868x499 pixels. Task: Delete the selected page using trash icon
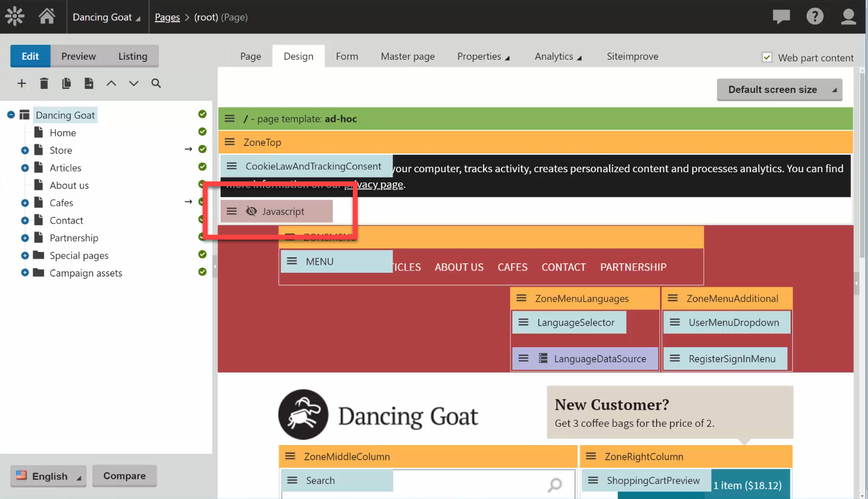pyautogui.click(x=44, y=83)
